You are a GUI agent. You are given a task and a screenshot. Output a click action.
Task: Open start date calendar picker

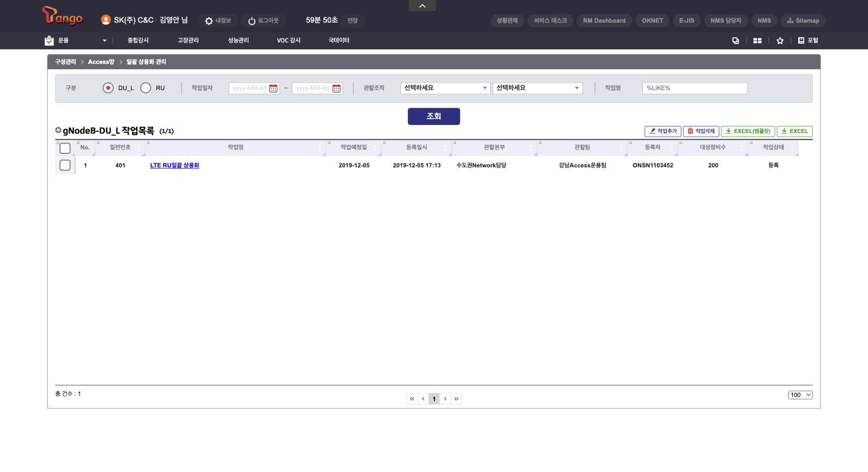273,88
